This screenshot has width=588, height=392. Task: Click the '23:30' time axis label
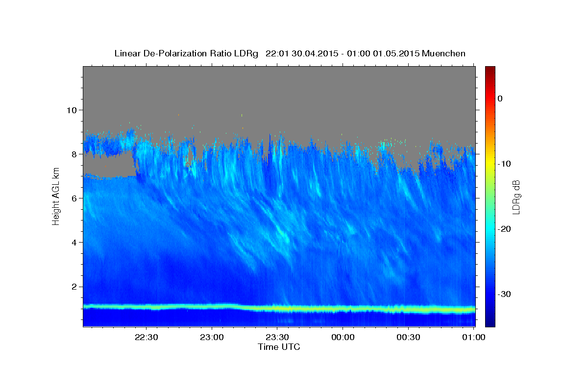click(277, 337)
